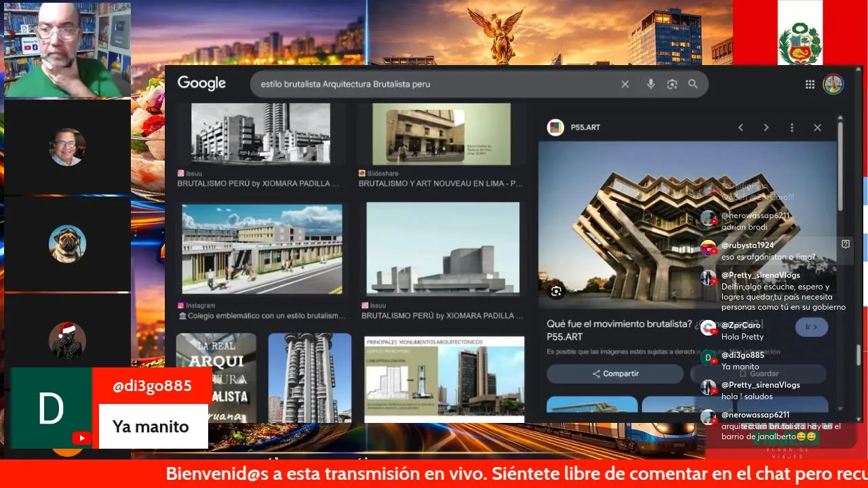The image size is (868, 488).
Task: Click the green D avatar on featured comment
Action: point(51,408)
